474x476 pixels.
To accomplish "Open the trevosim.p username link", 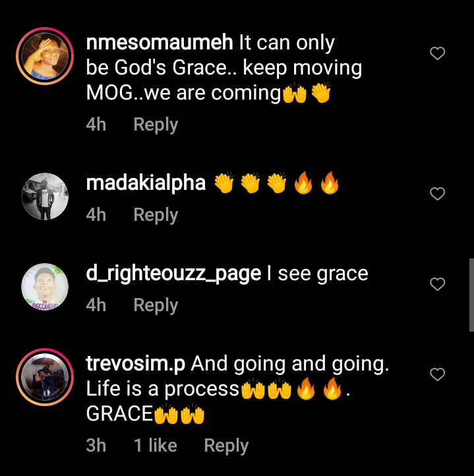I will [135, 364].
